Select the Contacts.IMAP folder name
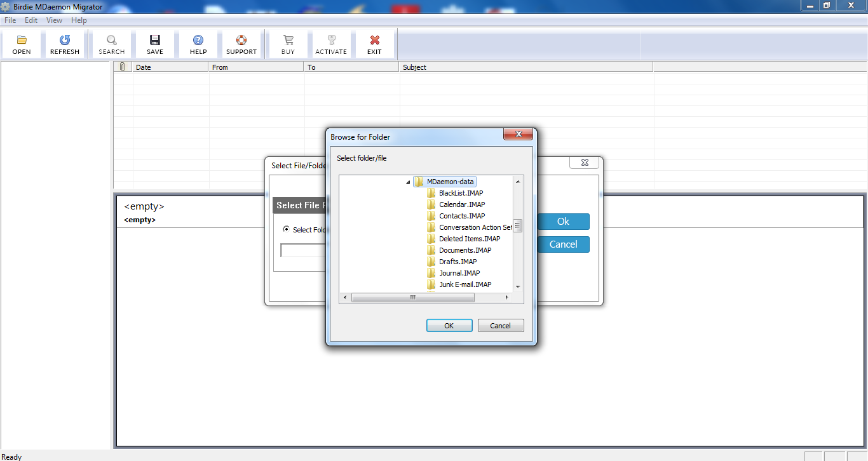 (x=462, y=216)
